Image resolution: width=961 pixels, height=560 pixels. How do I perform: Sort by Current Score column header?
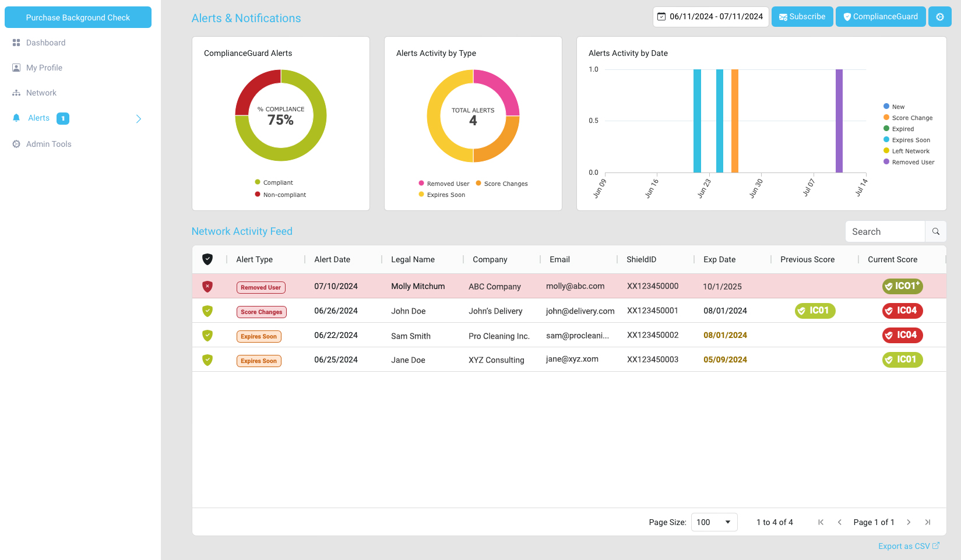892,259
